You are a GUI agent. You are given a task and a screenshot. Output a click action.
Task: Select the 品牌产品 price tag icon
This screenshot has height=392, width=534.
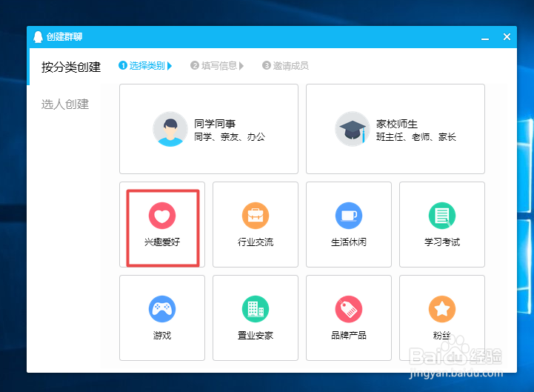tap(349, 309)
